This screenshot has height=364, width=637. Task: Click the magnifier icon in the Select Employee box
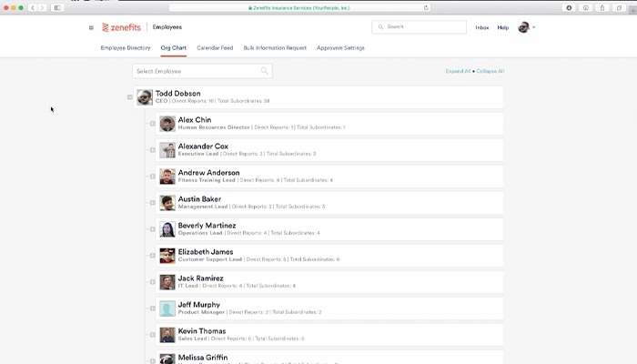pyautogui.click(x=265, y=71)
